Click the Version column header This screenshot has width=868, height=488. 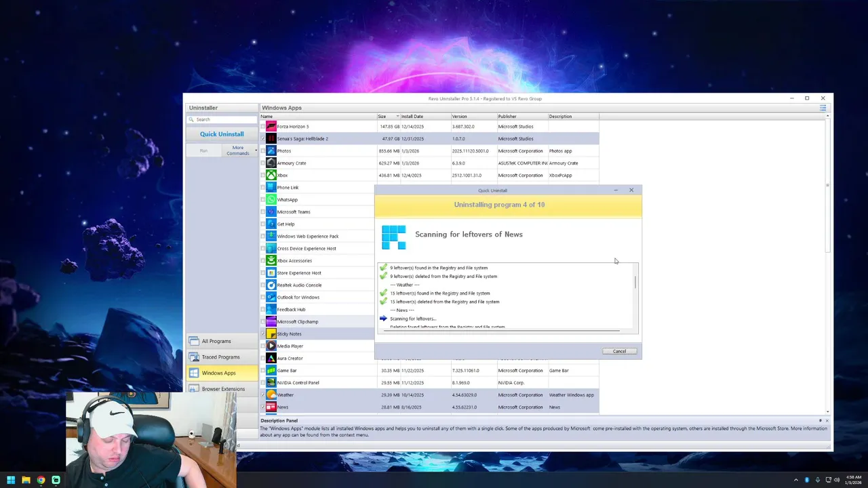pyautogui.click(x=474, y=117)
